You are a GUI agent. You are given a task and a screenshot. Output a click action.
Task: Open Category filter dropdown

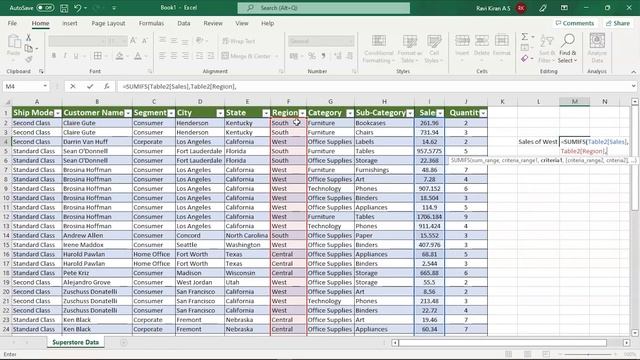[x=350, y=113]
